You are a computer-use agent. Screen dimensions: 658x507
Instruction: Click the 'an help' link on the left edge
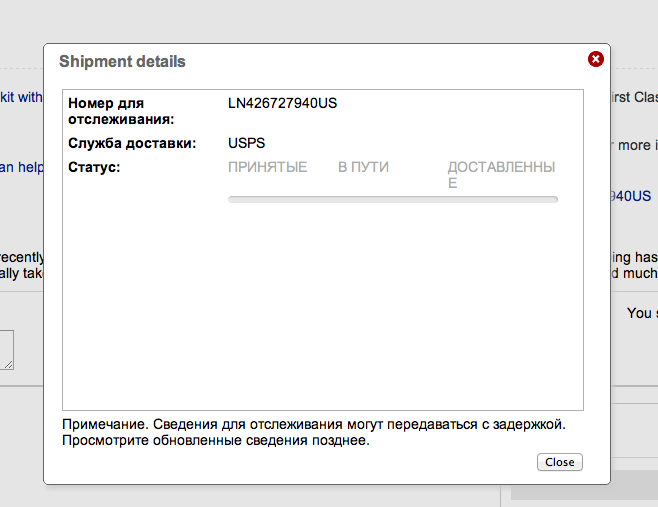click(20, 167)
